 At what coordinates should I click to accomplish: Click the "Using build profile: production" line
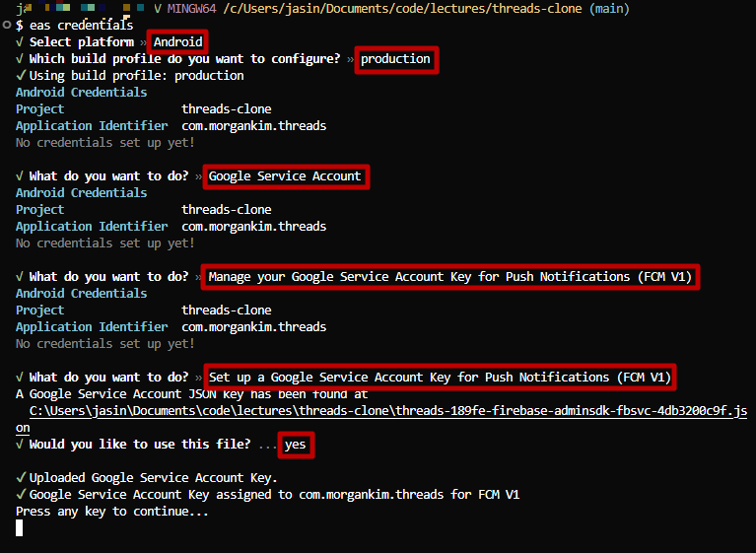click(x=130, y=76)
